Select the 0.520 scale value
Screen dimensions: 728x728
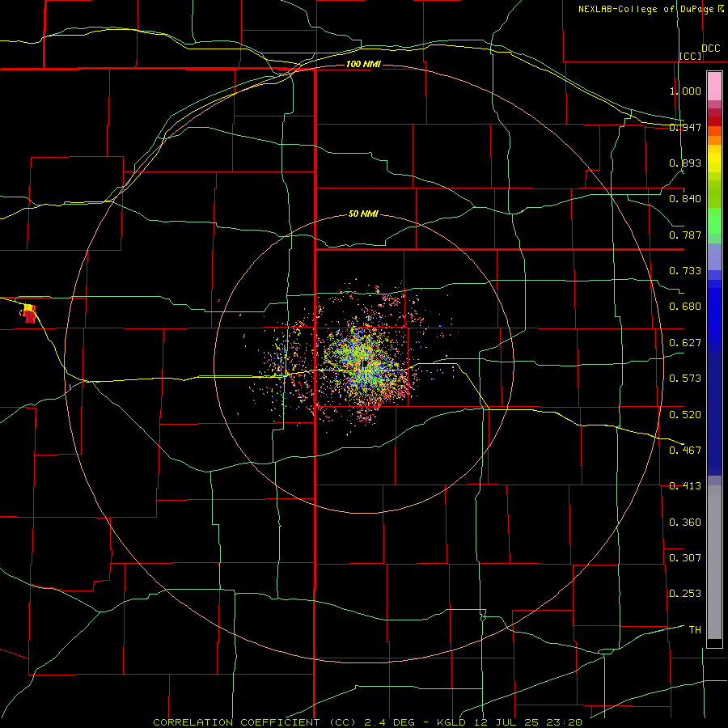click(x=685, y=415)
